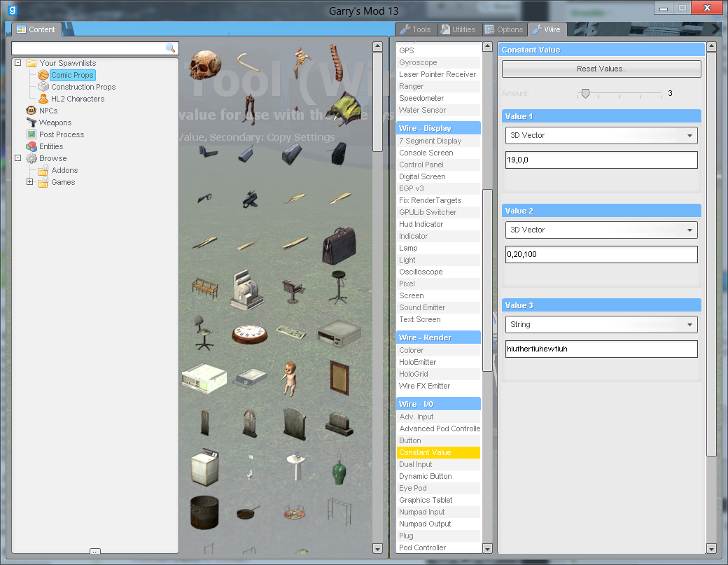Expand the Games folder node
The width and height of the screenshot is (728, 565).
click(29, 182)
